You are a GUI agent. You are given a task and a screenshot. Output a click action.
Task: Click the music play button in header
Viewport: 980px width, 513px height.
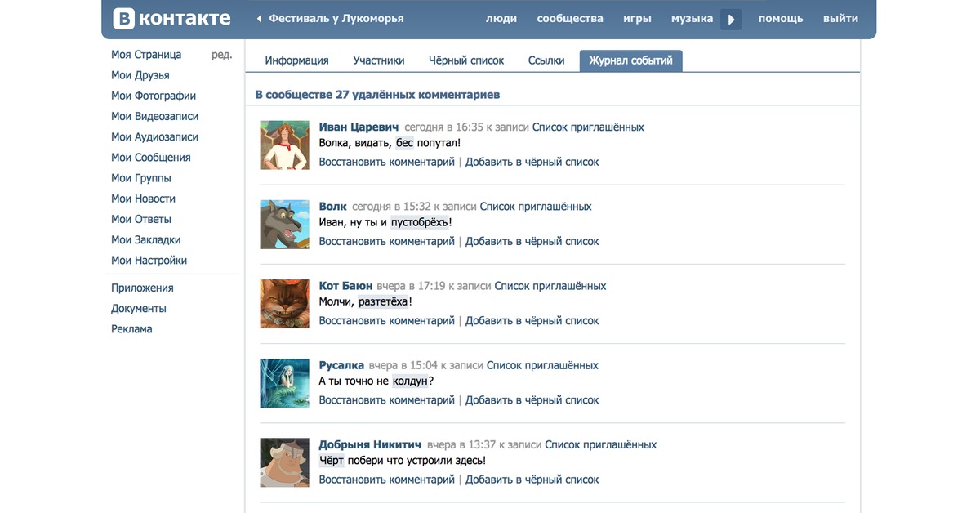pyautogui.click(x=731, y=19)
